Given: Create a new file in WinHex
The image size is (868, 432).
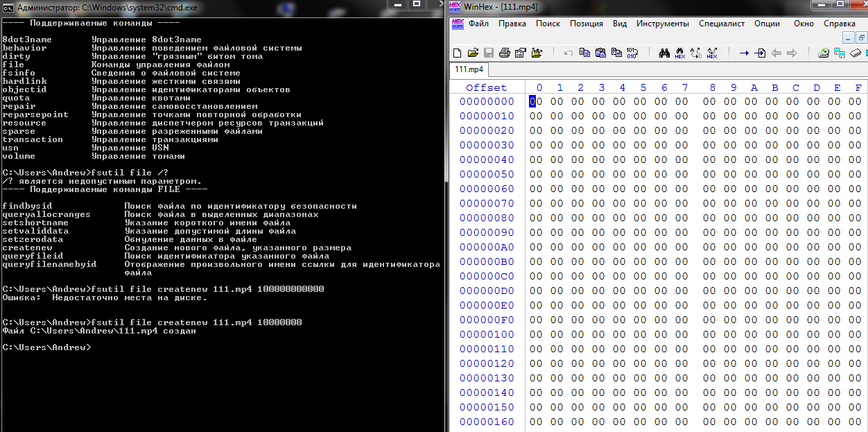Looking at the screenshot, I should point(457,53).
